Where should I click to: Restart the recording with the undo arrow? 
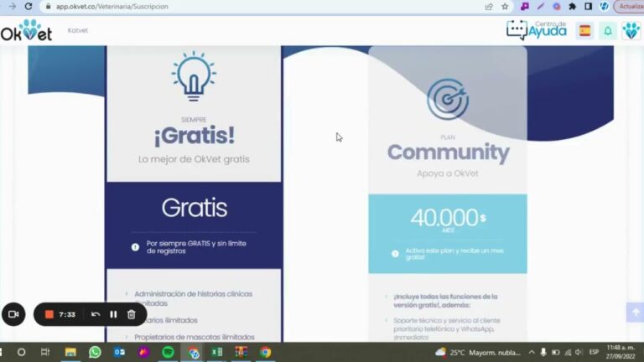pyautogui.click(x=96, y=314)
